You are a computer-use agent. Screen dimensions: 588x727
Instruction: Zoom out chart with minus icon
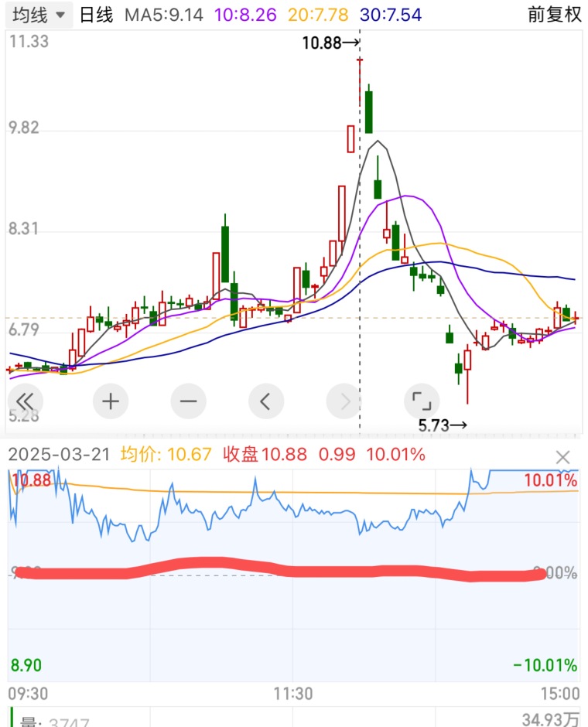point(188,401)
